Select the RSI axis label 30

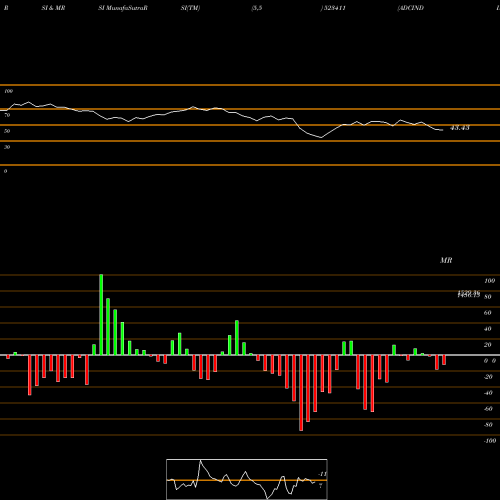tap(7, 147)
